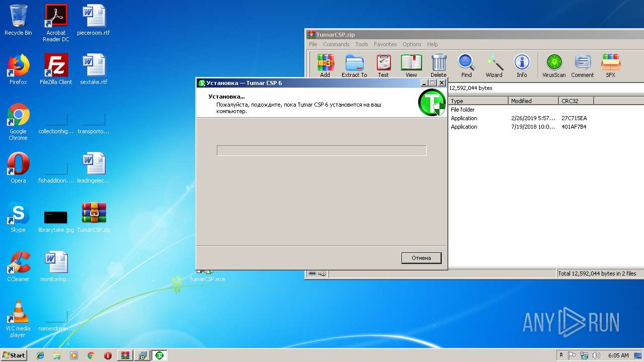This screenshot has height=362, width=644.
Task: Sort by CRC32 column header in WinRAR
Action: (576, 101)
